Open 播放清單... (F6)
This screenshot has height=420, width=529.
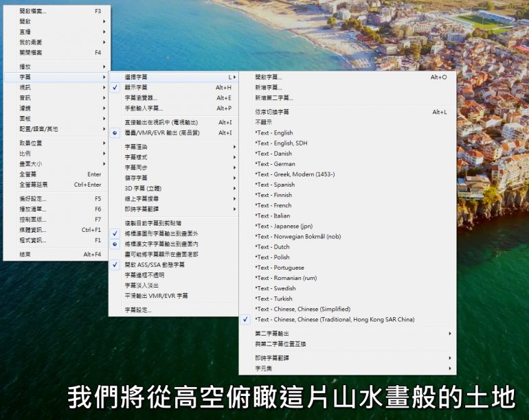click(56, 209)
